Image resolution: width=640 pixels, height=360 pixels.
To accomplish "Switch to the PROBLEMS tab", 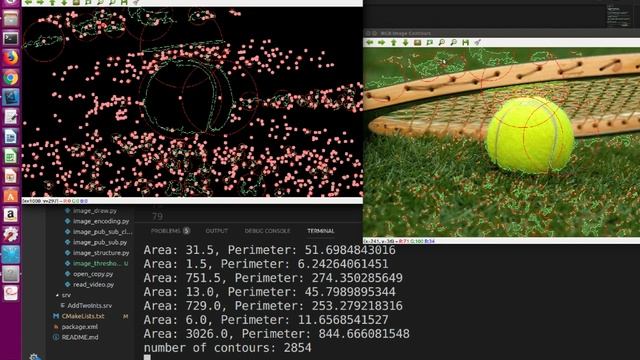I will coord(166,231).
